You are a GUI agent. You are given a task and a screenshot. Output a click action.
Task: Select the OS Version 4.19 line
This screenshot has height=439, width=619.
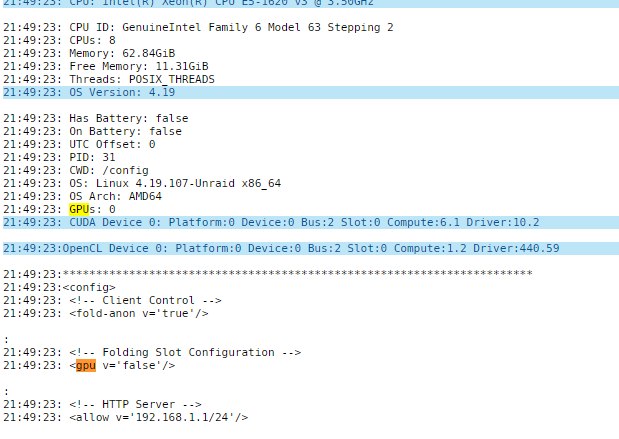click(311, 92)
